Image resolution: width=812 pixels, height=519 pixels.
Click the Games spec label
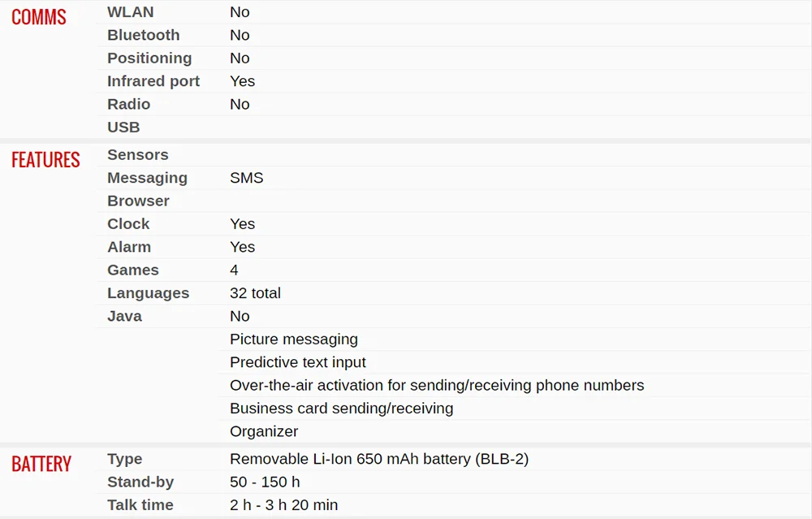coord(133,270)
